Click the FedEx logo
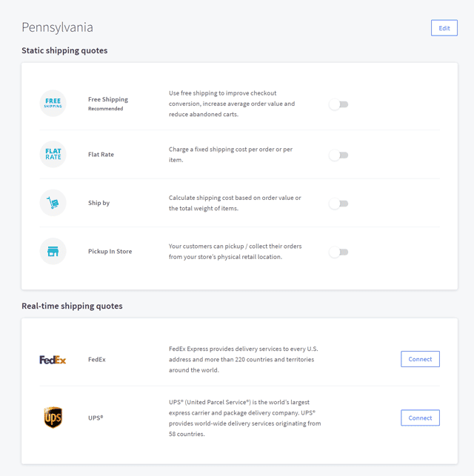The height and width of the screenshot is (476, 474). (x=53, y=360)
